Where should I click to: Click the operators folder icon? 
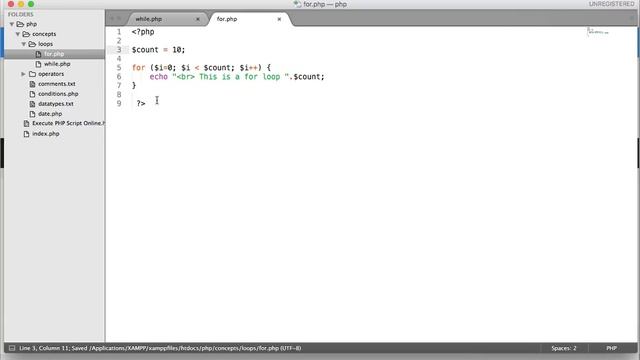pos(32,74)
